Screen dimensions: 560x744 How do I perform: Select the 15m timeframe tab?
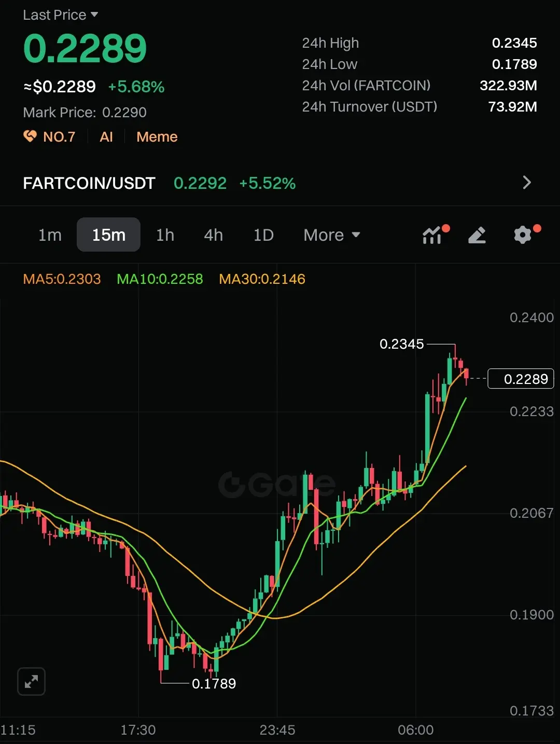108,235
